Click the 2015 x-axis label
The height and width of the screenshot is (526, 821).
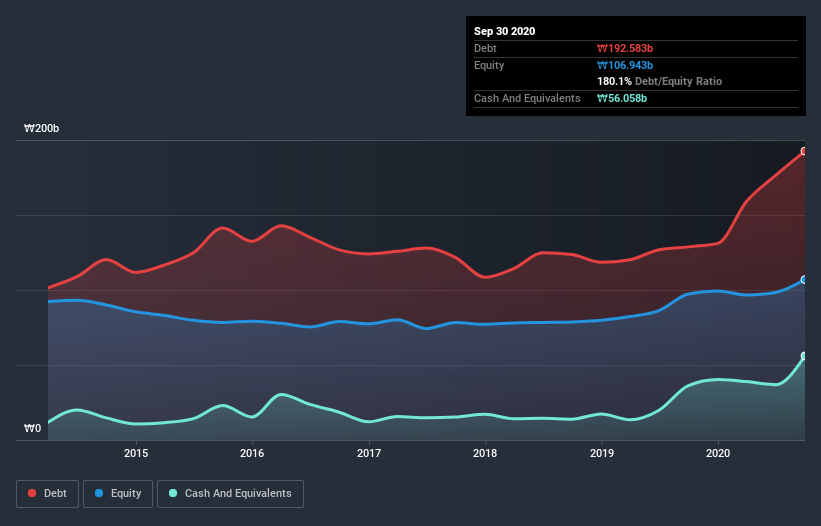point(136,453)
